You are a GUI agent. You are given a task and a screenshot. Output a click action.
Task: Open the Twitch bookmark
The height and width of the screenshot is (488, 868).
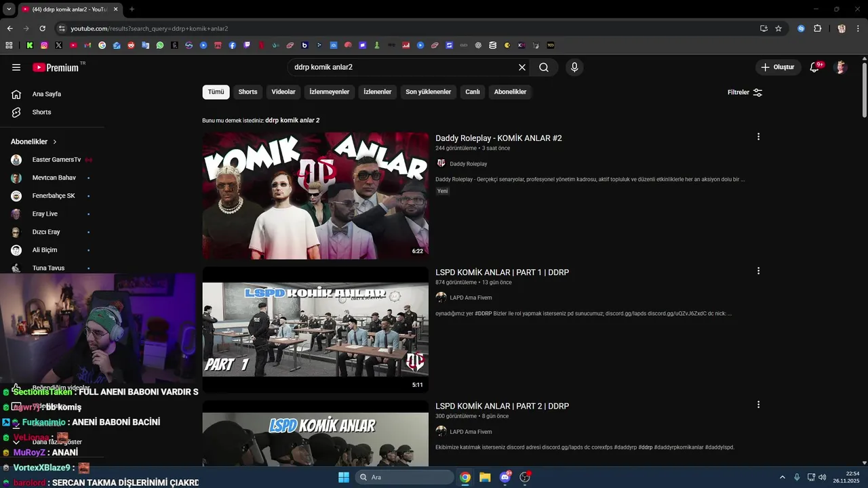coord(247,45)
